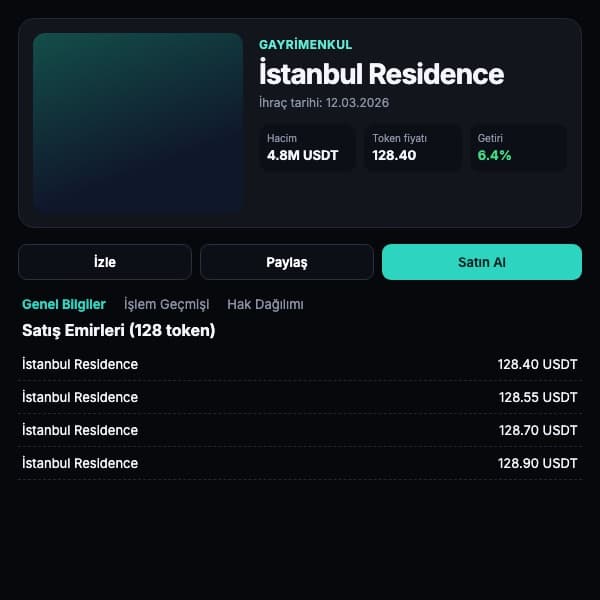Image resolution: width=600 pixels, height=600 pixels.
Task: Open the İstanbul Residence cover image
Action: [x=138, y=123]
